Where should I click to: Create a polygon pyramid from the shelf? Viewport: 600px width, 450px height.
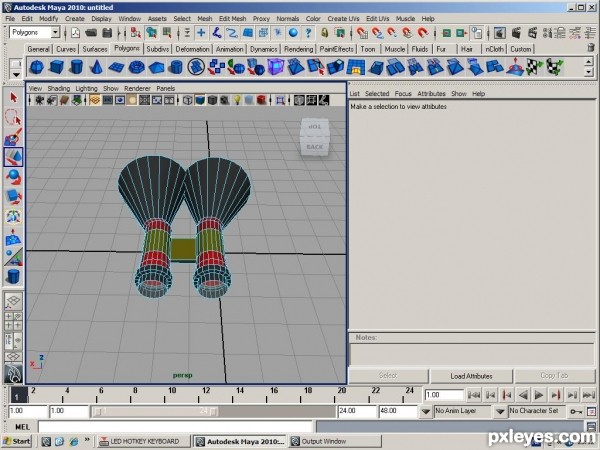pos(156,67)
